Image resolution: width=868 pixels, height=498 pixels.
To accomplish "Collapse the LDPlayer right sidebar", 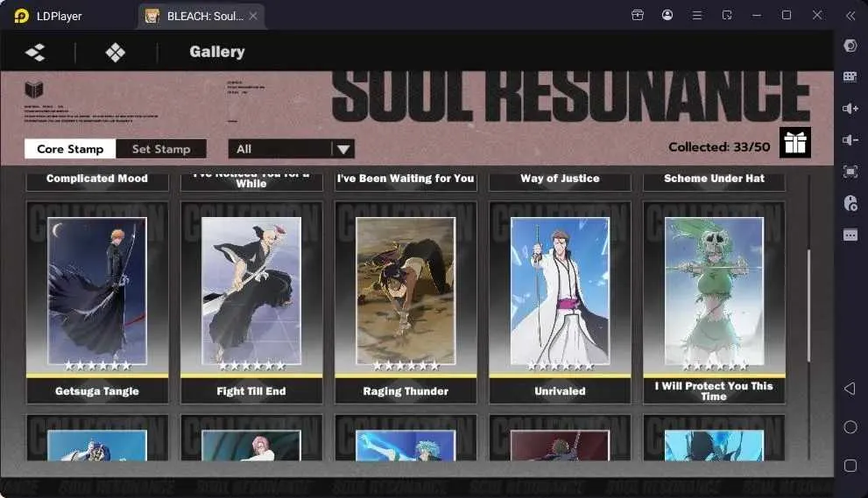I will pyautogui.click(x=850, y=16).
